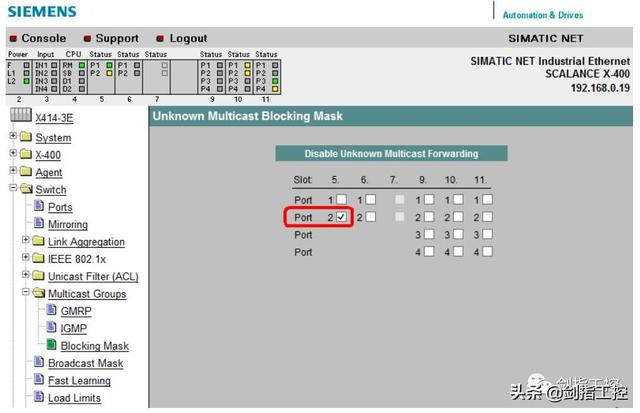640x413 pixels.
Task: Check slot 6 port 1 checkbox
Action: click(x=371, y=200)
